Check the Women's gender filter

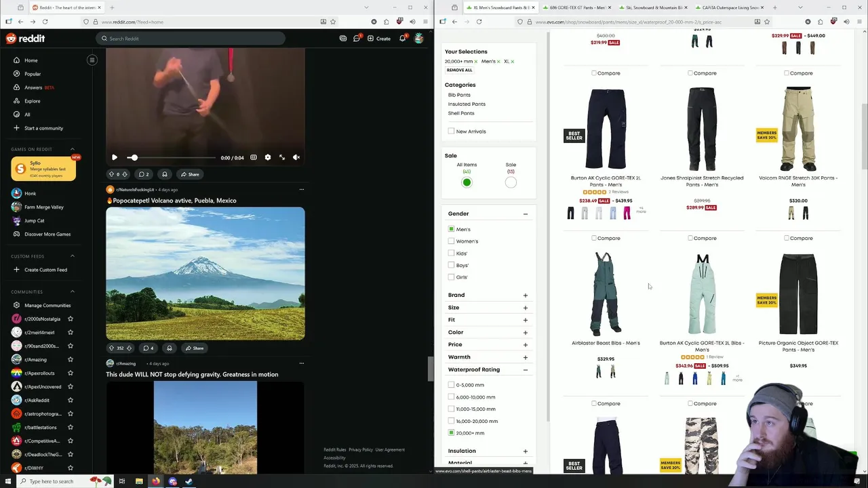coord(452,241)
